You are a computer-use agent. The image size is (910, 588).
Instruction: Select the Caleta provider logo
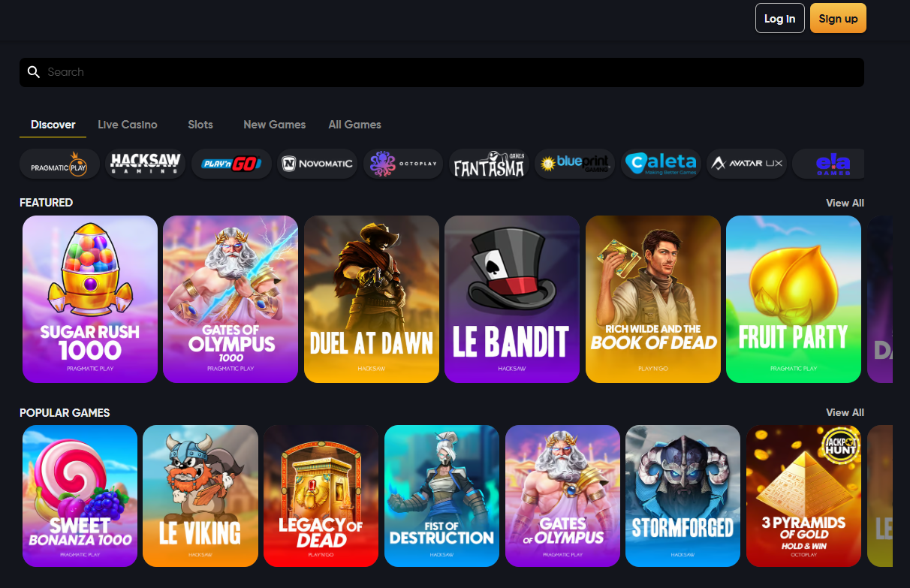pos(661,164)
